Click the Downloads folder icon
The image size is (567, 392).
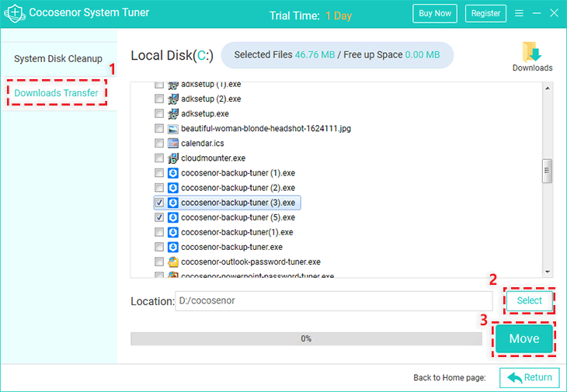(x=532, y=52)
